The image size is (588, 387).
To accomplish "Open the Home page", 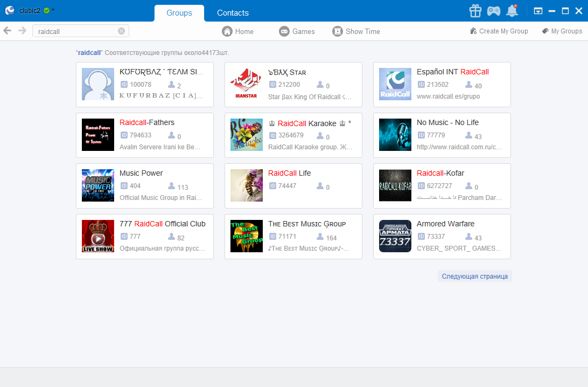I will [x=238, y=31].
